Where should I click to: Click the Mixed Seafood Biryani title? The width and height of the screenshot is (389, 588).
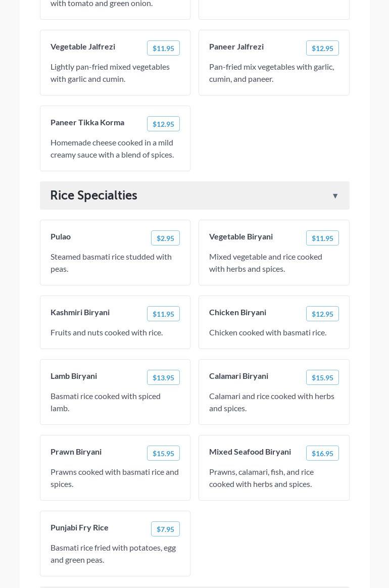click(x=250, y=452)
